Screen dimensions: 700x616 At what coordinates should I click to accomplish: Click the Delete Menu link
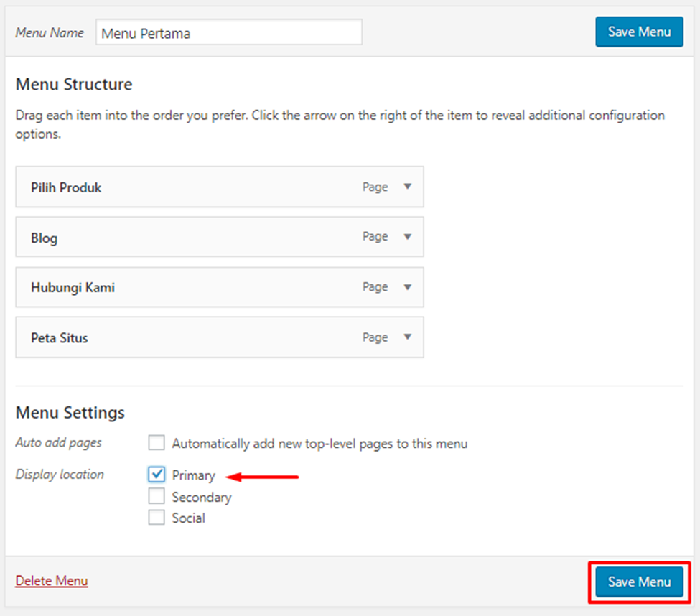52,581
